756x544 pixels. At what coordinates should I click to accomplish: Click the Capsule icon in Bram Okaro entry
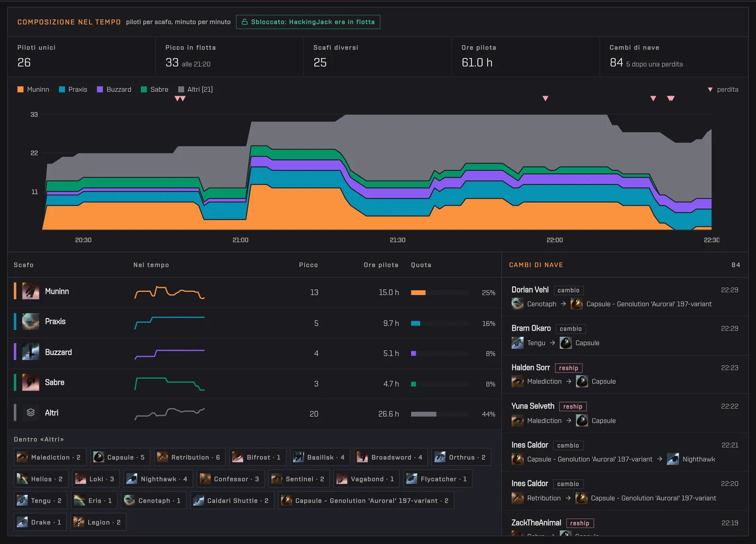566,343
